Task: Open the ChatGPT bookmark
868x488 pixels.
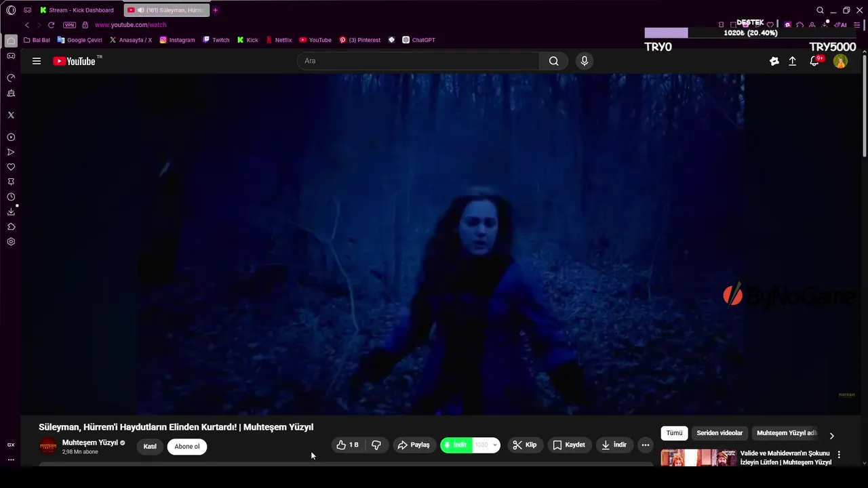Action: pos(418,40)
